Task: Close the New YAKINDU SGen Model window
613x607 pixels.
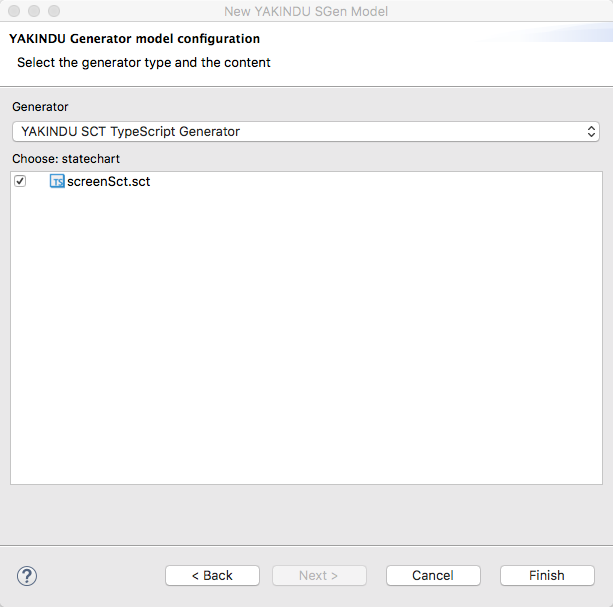Action: pyautogui.click(x=14, y=11)
